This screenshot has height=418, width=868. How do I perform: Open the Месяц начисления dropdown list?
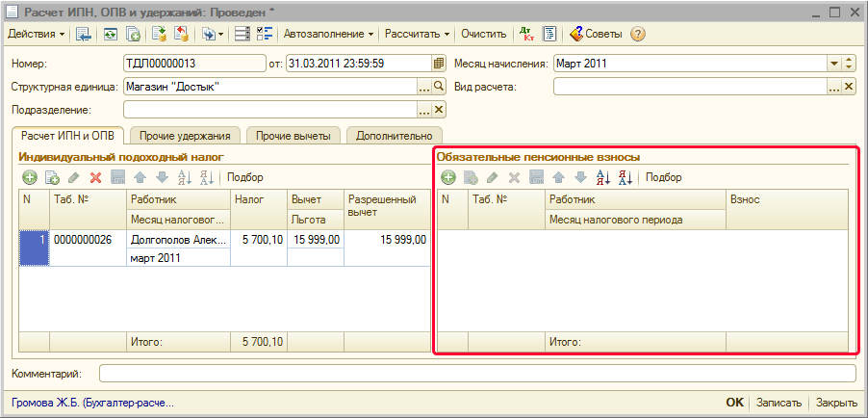(x=834, y=65)
